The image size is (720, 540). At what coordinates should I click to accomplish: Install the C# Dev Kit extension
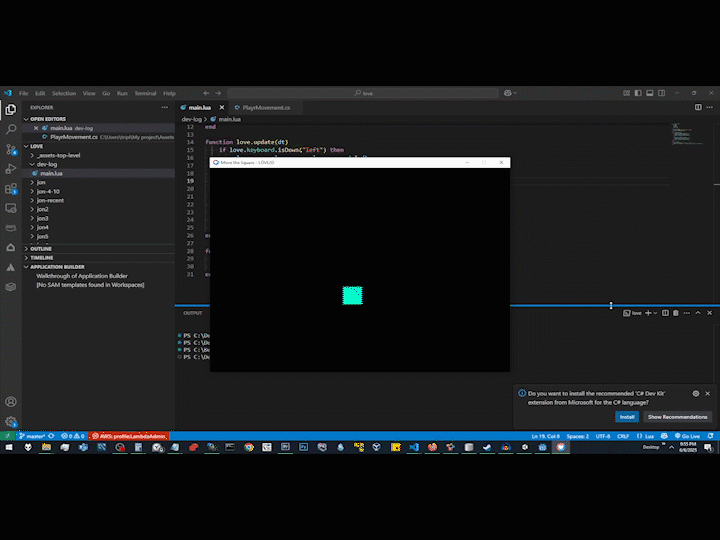click(627, 417)
